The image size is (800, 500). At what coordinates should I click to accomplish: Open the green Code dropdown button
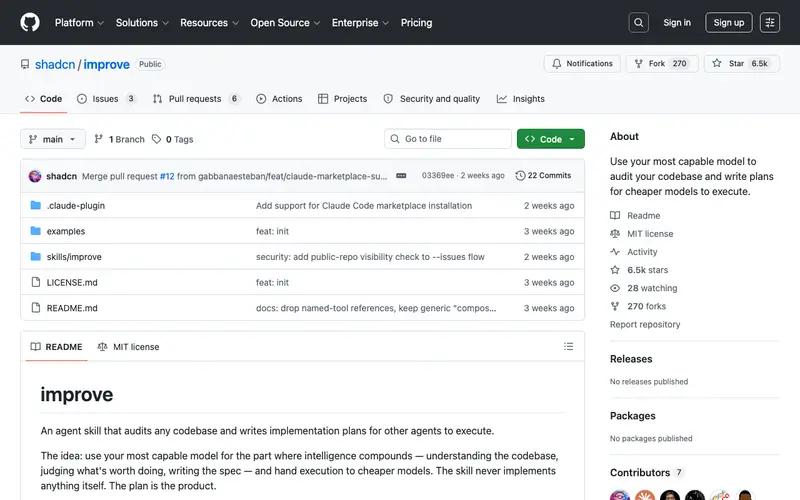point(551,139)
